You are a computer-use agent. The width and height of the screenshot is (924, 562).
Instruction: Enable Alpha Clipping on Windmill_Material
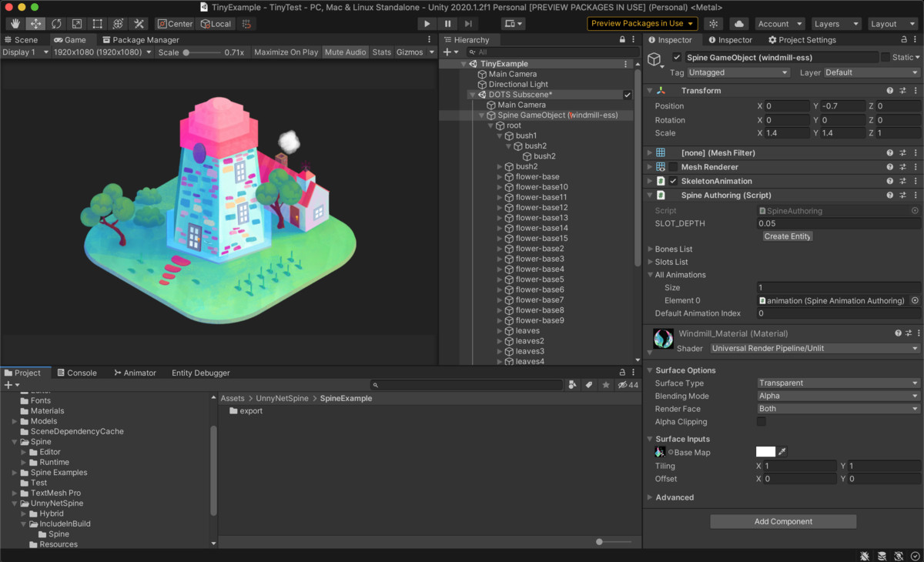coord(762,422)
